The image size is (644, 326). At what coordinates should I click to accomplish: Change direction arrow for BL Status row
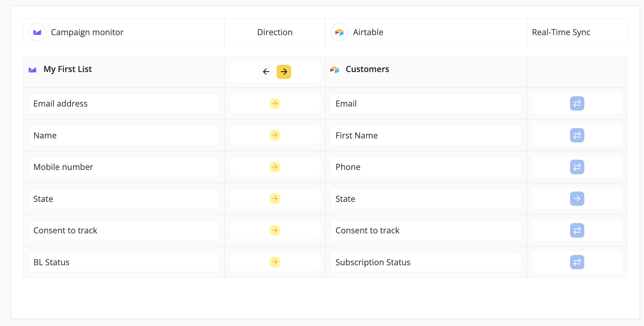275,262
